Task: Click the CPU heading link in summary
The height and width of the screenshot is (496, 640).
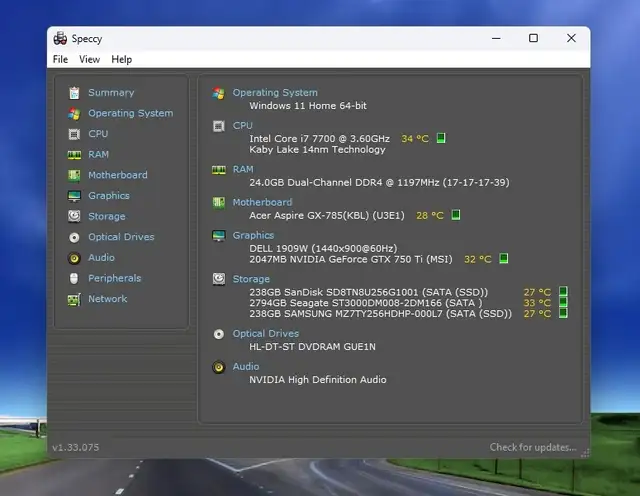Action: 242,126
